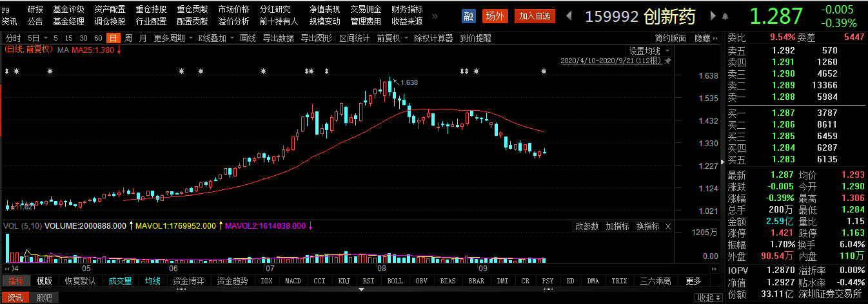Close the VOL indicator panel with X
Screen dimensions: 868x304
tap(668, 226)
